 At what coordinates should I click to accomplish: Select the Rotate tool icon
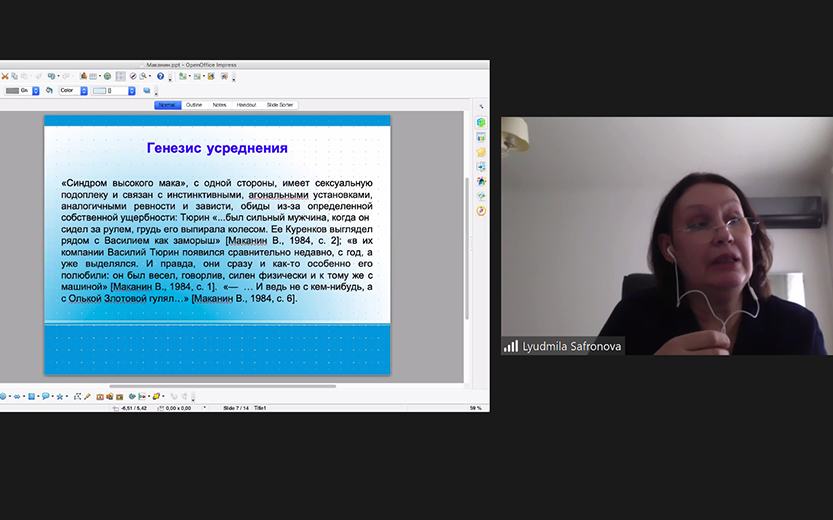(132, 396)
